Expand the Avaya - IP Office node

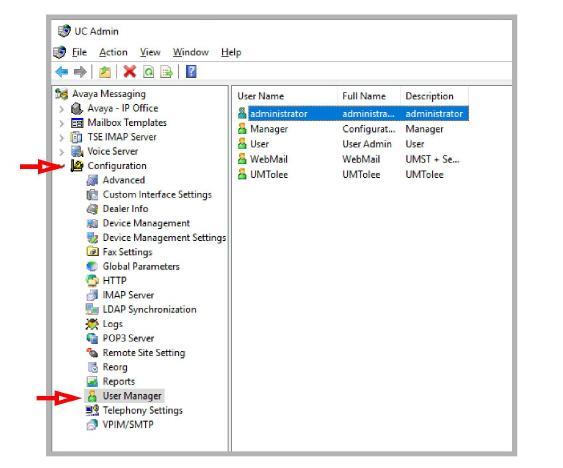coord(62,109)
